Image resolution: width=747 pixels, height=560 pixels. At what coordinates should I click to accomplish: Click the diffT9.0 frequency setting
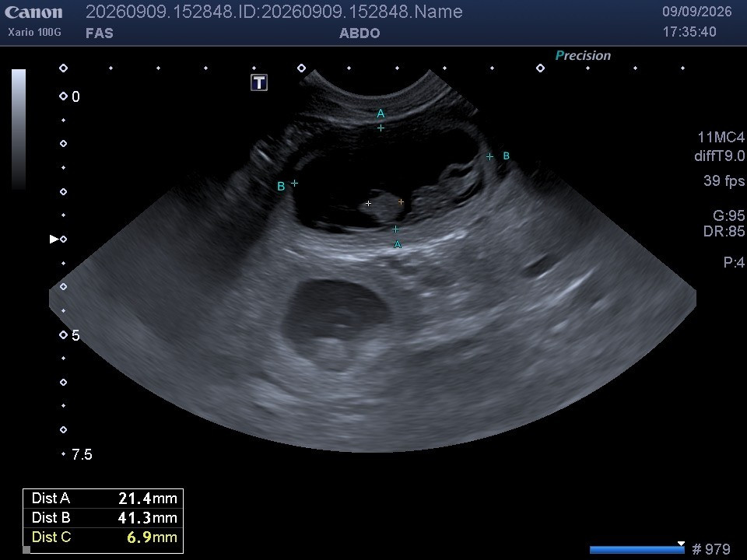[719, 156]
